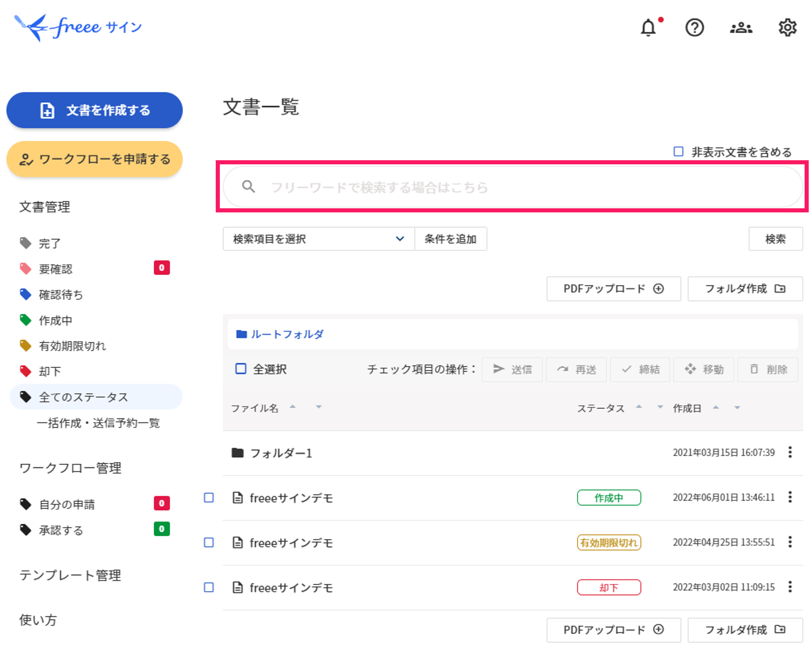
Task: Click the 作成中 status badge
Action: (609, 498)
